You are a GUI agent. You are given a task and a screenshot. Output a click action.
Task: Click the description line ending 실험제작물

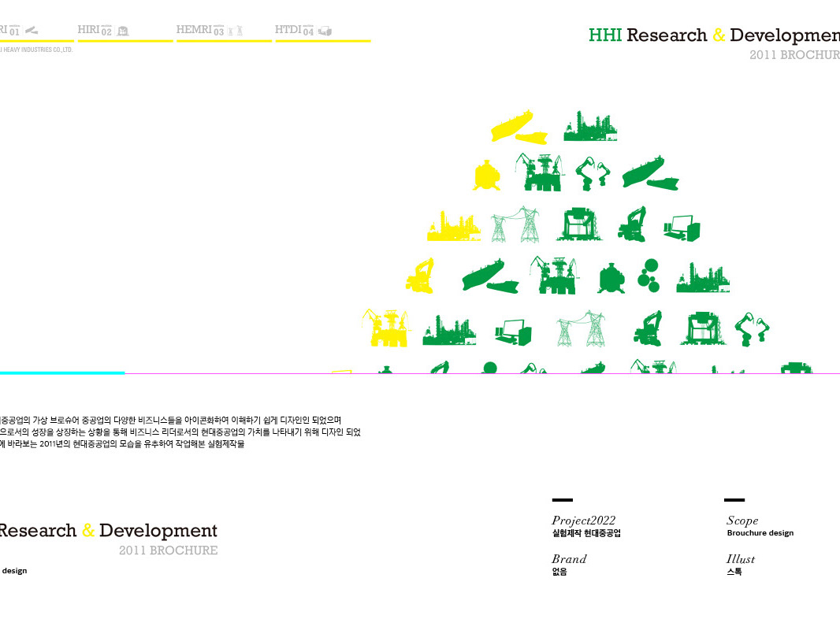click(122, 443)
